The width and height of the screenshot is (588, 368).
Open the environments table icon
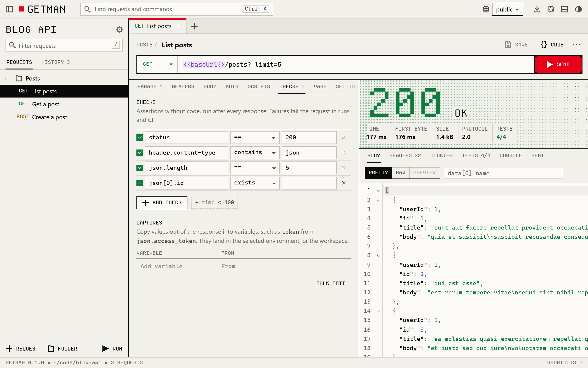[486, 9]
